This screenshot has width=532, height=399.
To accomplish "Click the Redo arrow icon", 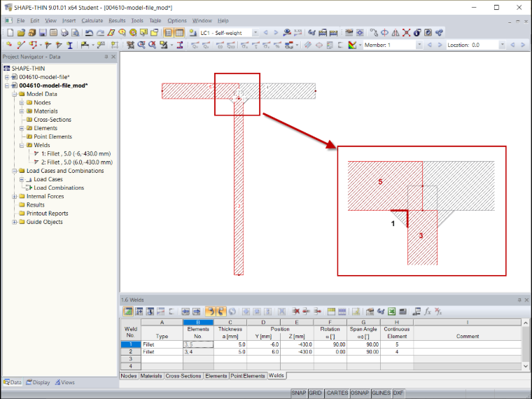I will (100, 33).
